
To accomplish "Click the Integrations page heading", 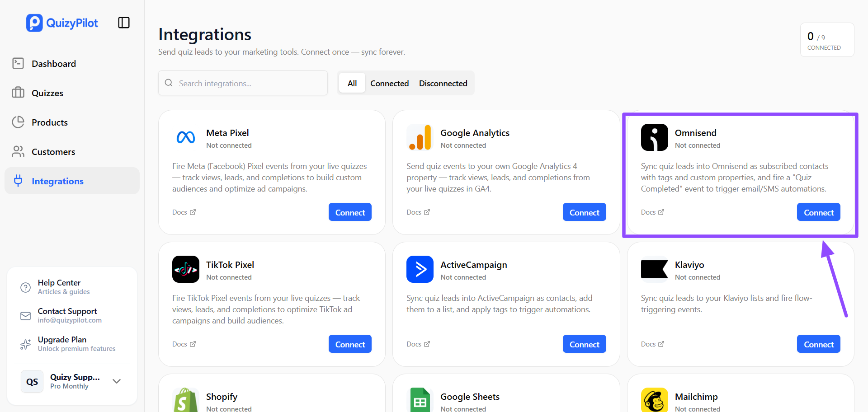I will point(205,34).
